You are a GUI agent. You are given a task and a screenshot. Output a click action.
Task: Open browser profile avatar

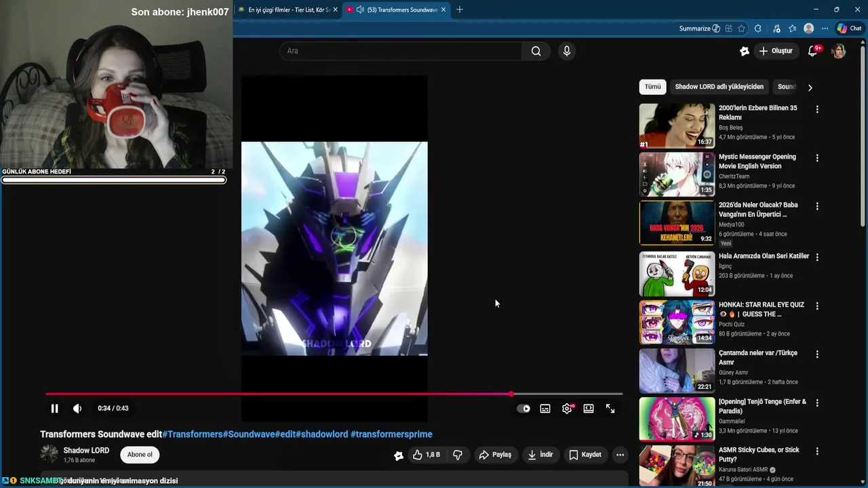[808, 28]
